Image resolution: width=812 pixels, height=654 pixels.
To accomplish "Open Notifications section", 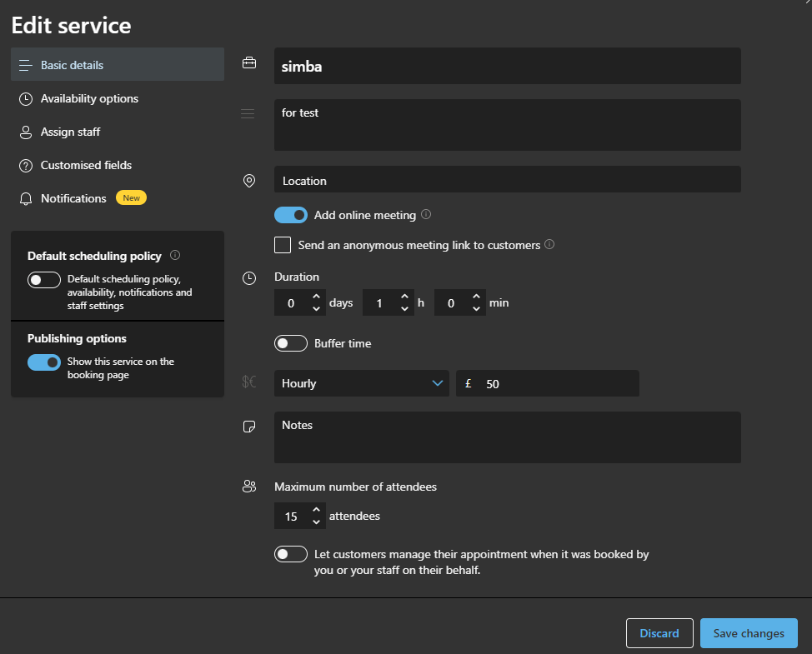I will click(x=118, y=198).
